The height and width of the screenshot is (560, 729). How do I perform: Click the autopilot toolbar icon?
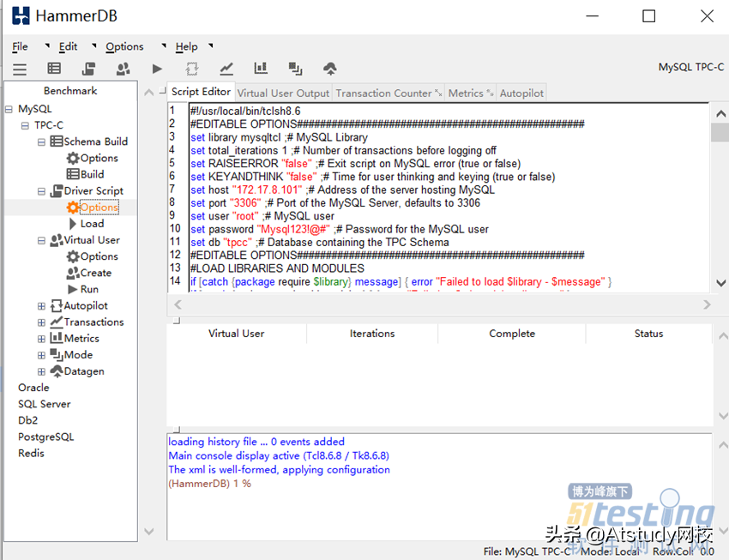tap(191, 69)
